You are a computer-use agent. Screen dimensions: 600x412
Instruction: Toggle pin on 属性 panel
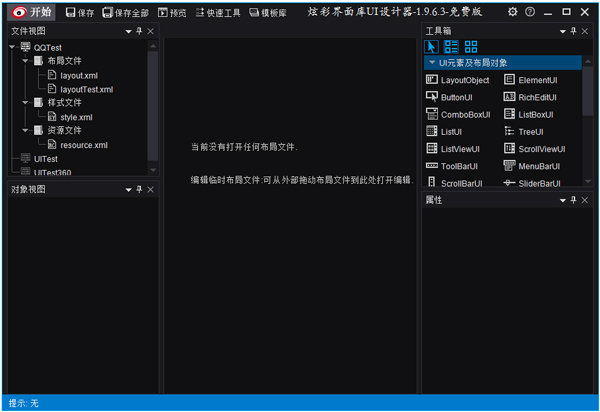click(x=573, y=200)
